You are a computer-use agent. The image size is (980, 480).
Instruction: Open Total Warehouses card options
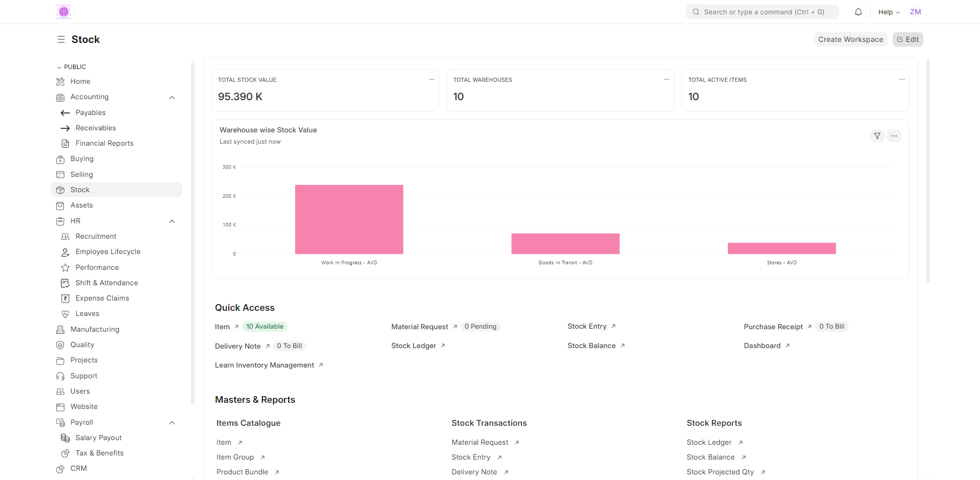tap(666, 79)
